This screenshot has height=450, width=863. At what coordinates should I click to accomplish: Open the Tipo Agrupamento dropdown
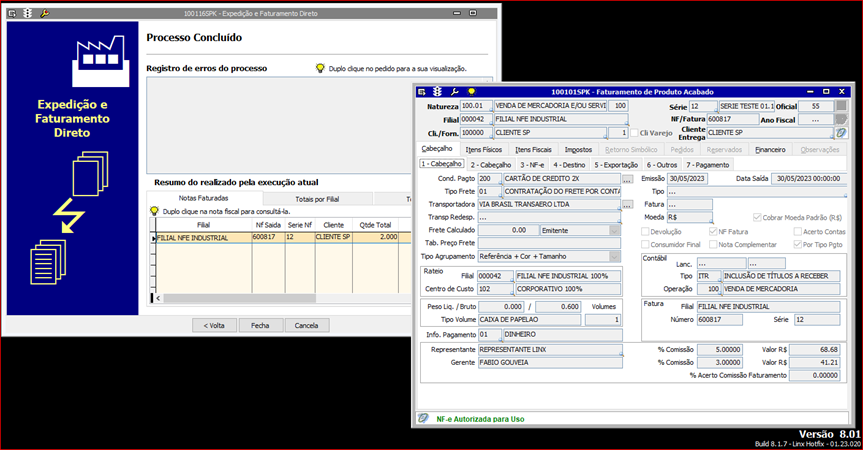(x=615, y=256)
